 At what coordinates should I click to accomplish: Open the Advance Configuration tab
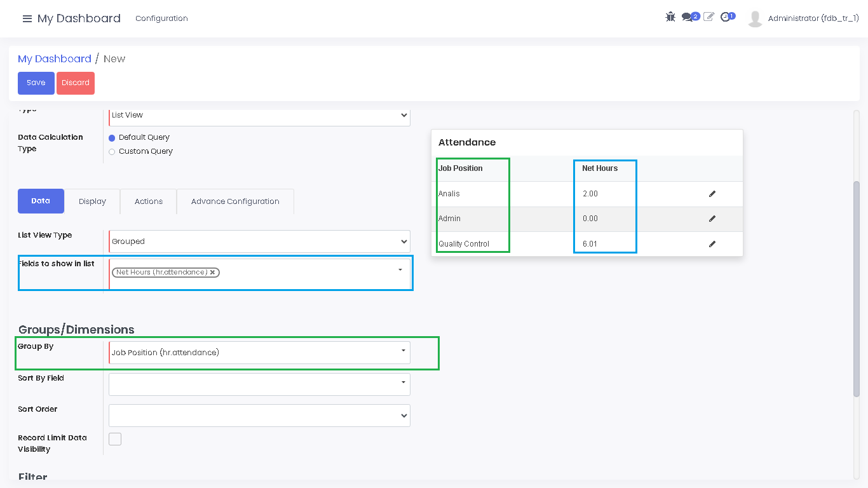pos(235,201)
